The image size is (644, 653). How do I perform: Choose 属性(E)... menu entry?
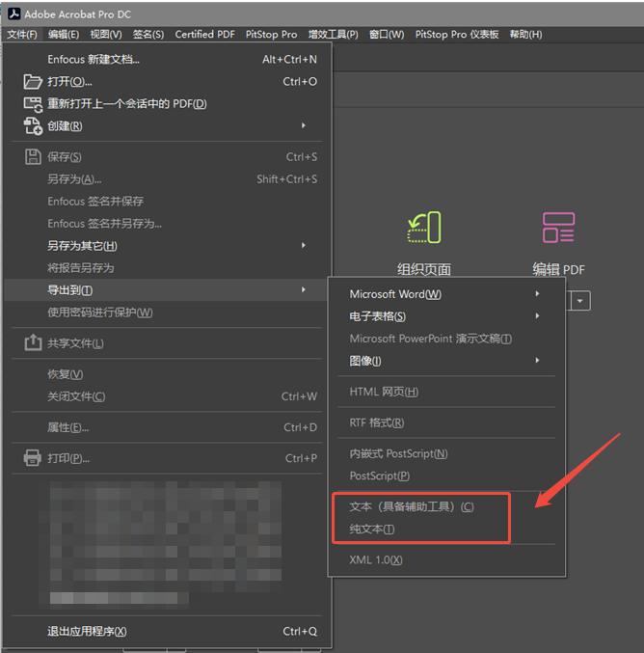click(167, 427)
